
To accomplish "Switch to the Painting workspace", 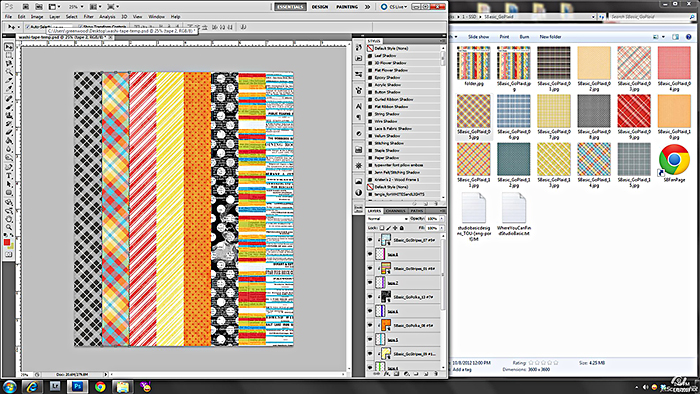I will [x=347, y=7].
